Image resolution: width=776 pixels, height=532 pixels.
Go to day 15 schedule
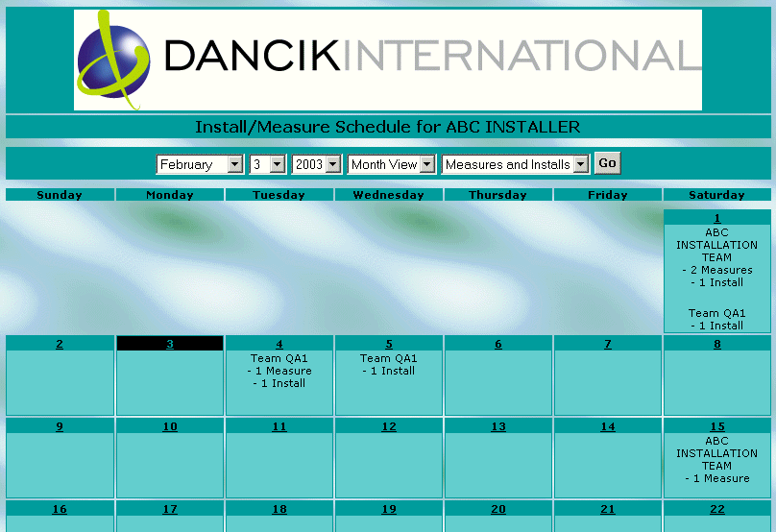click(716, 426)
